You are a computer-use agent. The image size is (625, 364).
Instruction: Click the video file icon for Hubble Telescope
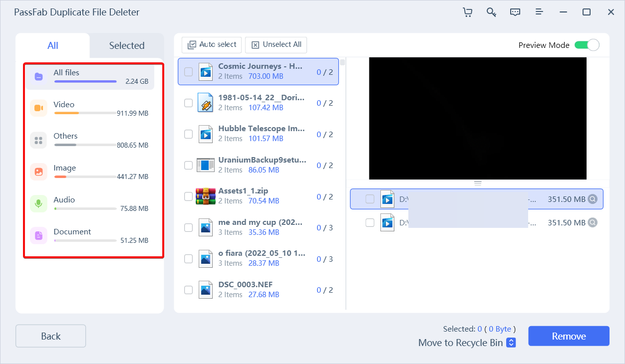point(205,134)
